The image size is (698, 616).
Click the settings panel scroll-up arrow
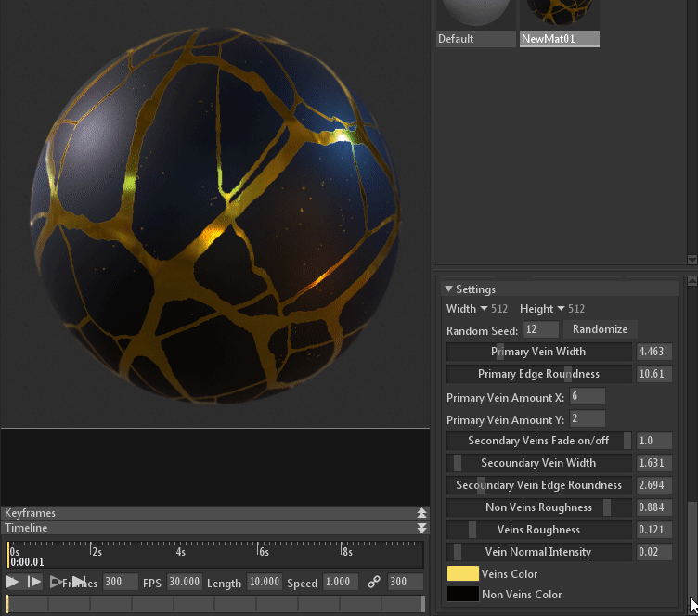tap(692, 281)
